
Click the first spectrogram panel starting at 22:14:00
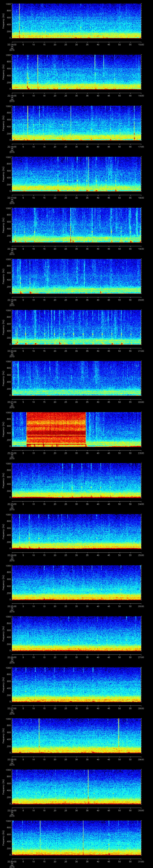point(77,21)
